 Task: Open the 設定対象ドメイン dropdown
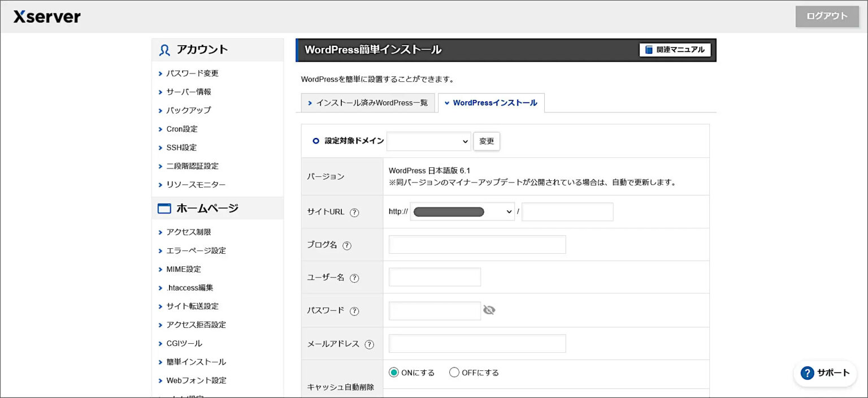tap(428, 141)
